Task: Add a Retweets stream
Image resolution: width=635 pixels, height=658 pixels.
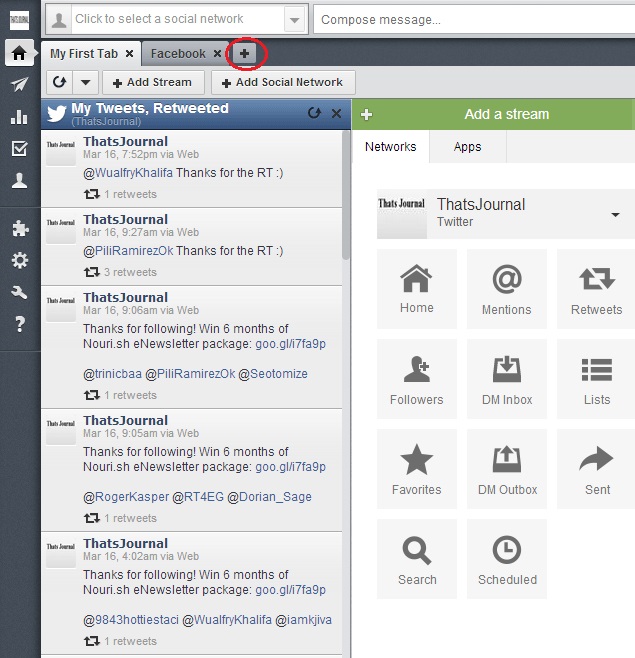Action: (596, 289)
